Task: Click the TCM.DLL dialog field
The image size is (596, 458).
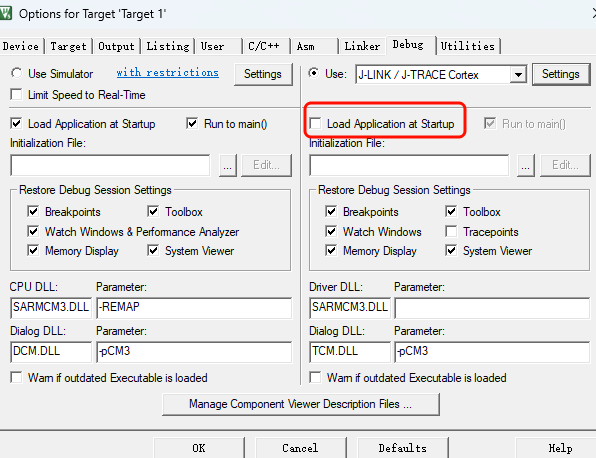Action: 350,352
